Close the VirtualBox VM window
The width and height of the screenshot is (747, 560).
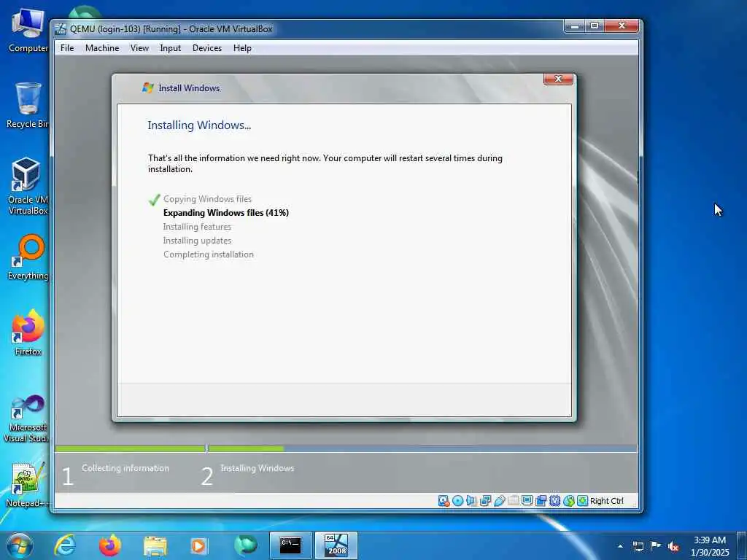(622, 26)
